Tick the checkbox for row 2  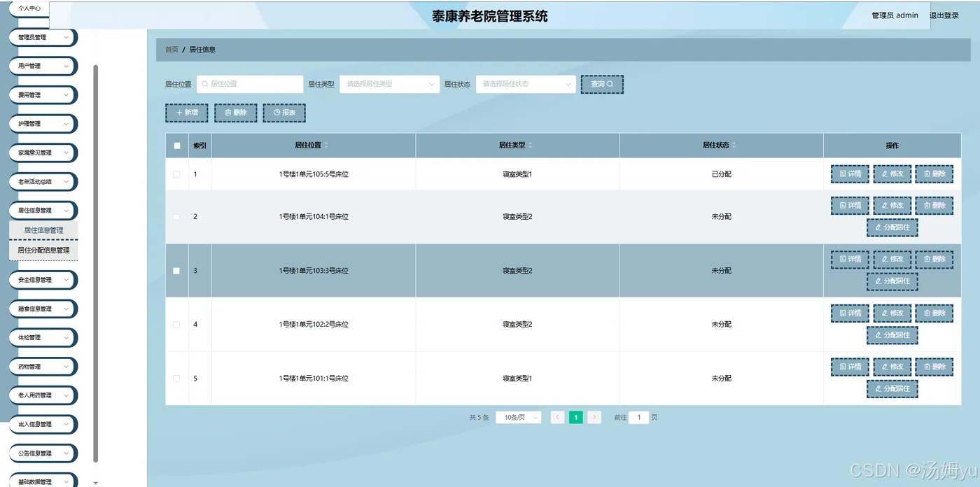point(176,217)
